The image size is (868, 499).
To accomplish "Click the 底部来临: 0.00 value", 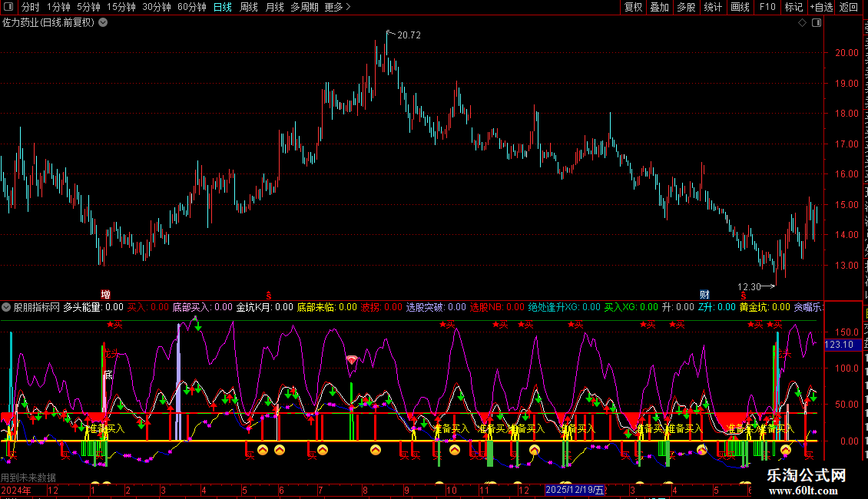I will coord(327,307).
